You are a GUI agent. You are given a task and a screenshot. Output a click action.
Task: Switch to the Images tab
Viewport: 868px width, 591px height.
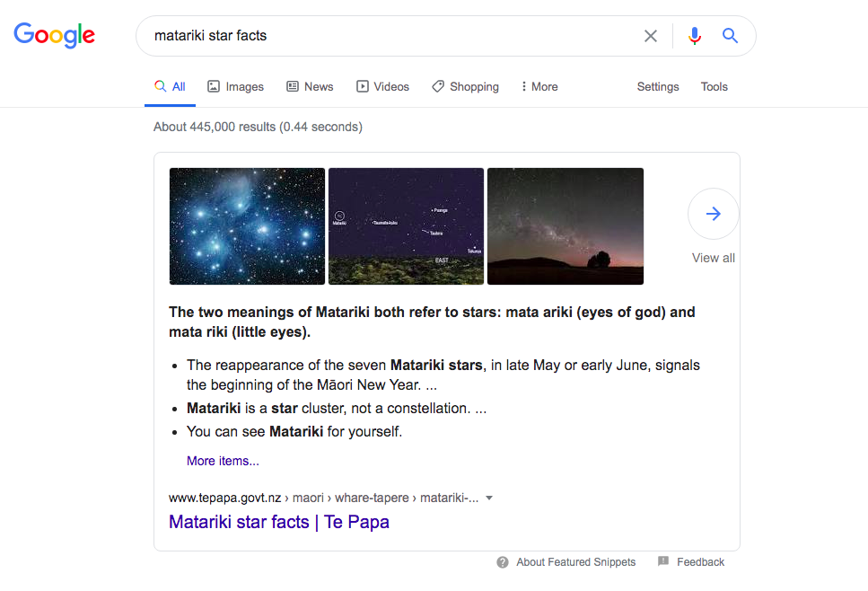coord(235,87)
